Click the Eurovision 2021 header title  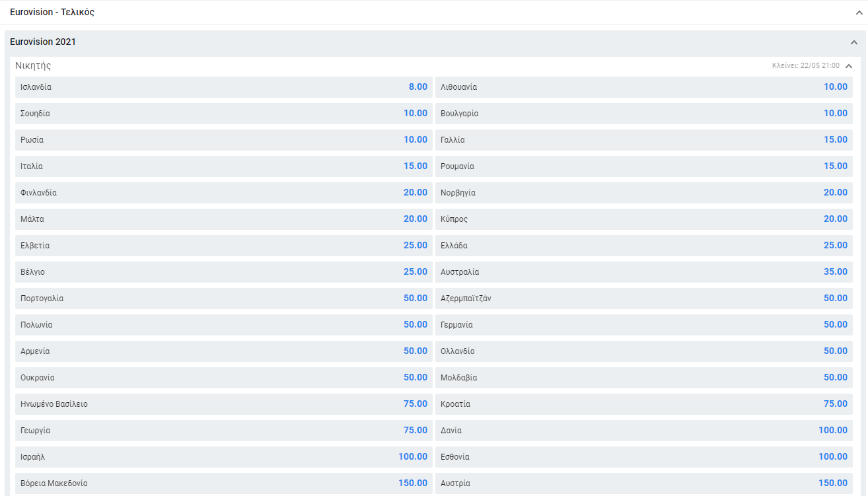point(43,42)
